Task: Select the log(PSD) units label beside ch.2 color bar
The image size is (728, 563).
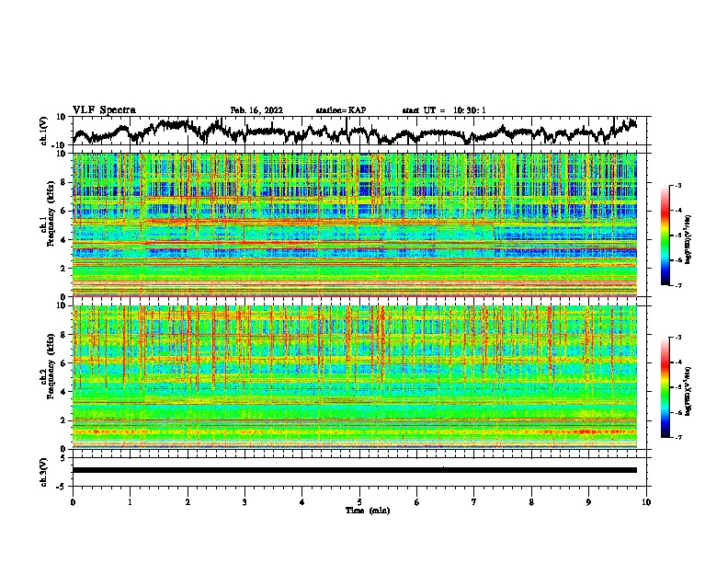Action: 688,391
